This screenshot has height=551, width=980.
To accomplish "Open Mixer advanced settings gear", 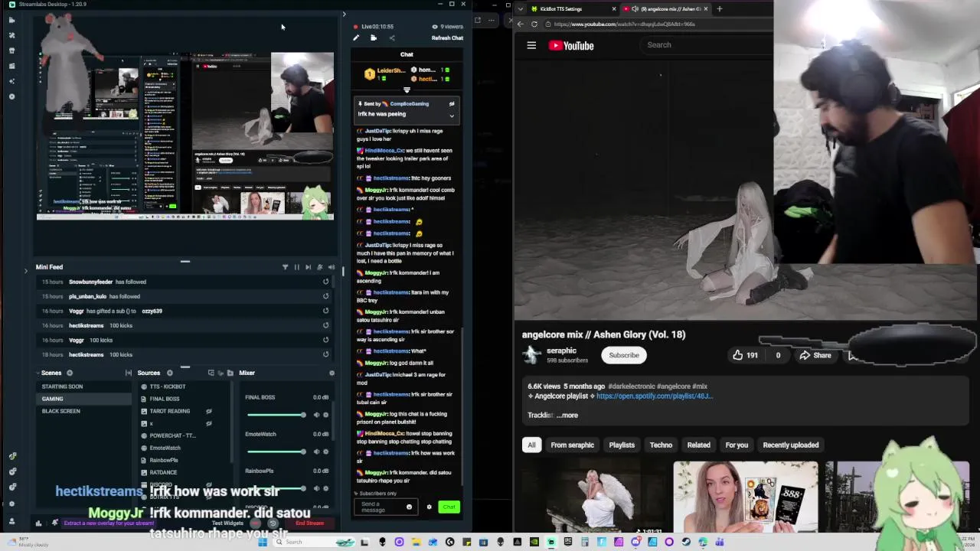I will click(x=332, y=373).
